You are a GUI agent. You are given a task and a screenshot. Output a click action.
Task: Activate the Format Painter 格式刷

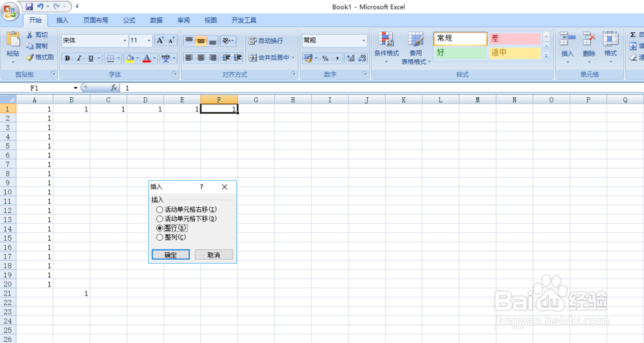(40, 57)
